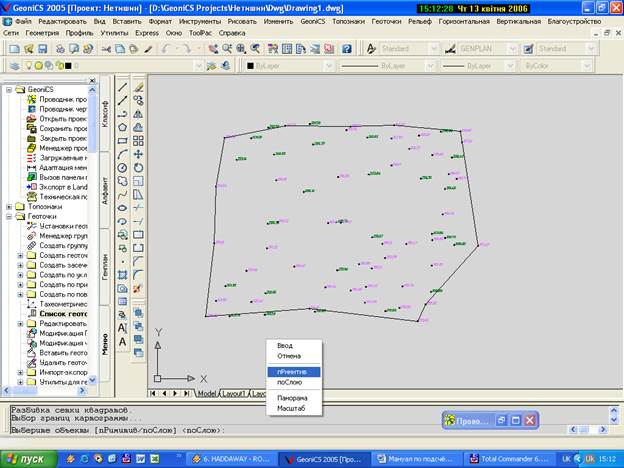
Task: Choose 'пРимитив' in the context menu
Action: (x=292, y=371)
